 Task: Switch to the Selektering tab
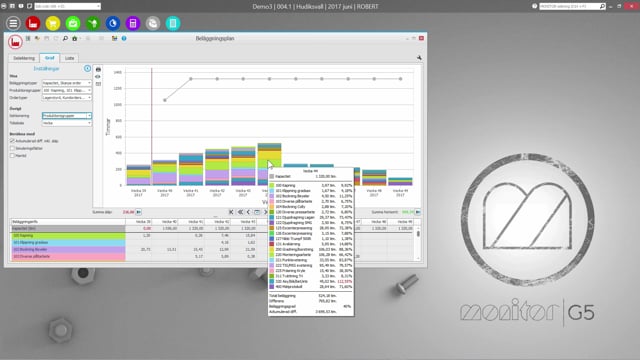tap(24, 58)
